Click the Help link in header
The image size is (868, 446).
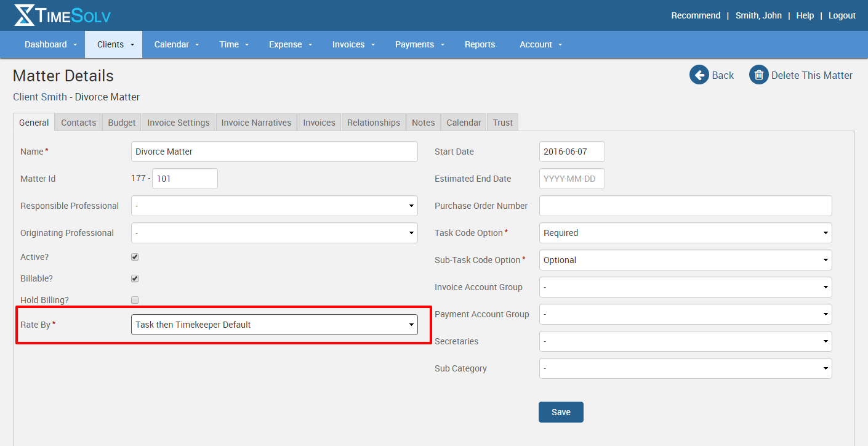(x=805, y=15)
